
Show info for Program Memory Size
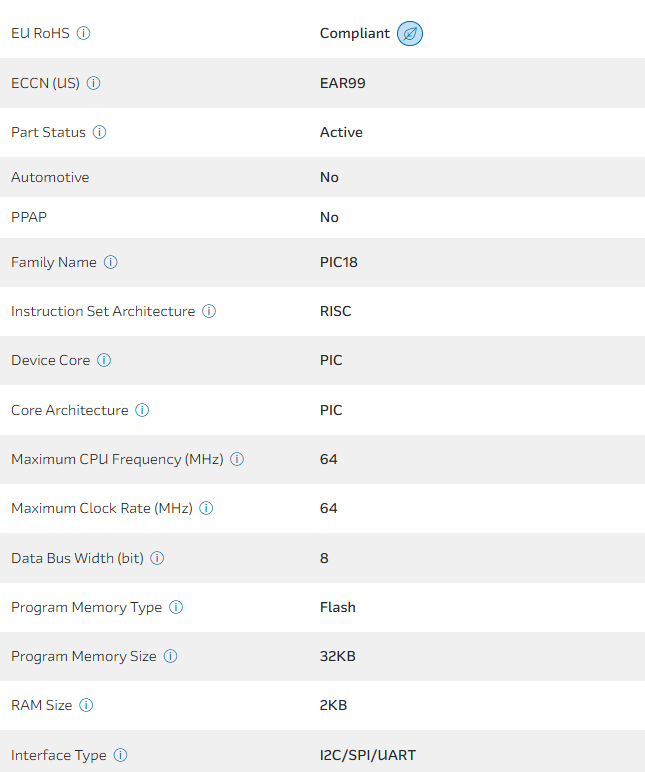click(170, 656)
